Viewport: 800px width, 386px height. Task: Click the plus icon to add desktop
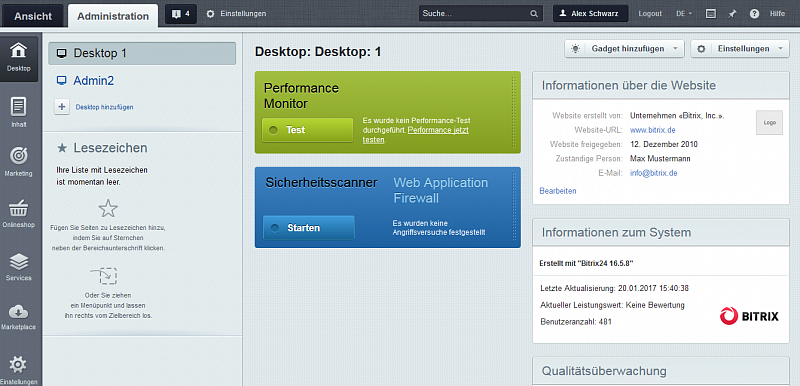tap(62, 107)
